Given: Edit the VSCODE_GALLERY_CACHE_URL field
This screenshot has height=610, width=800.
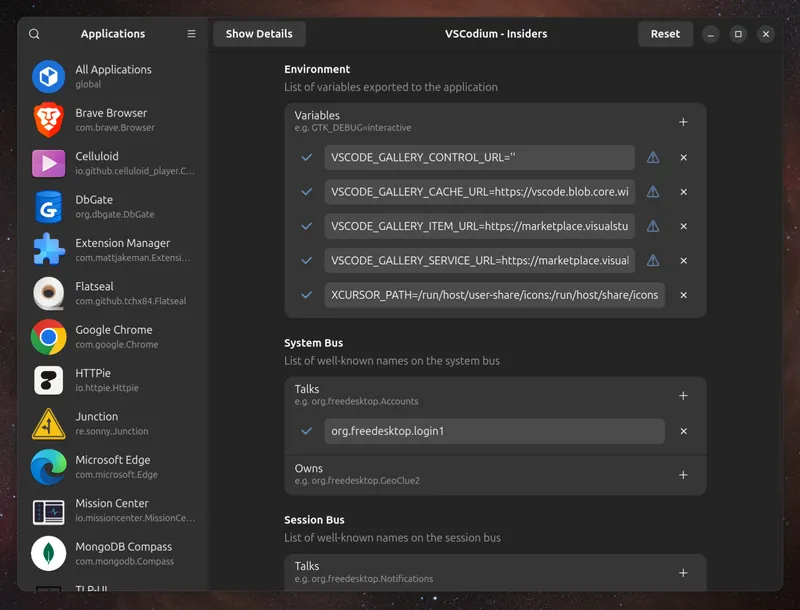Looking at the screenshot, I should 480,192.
